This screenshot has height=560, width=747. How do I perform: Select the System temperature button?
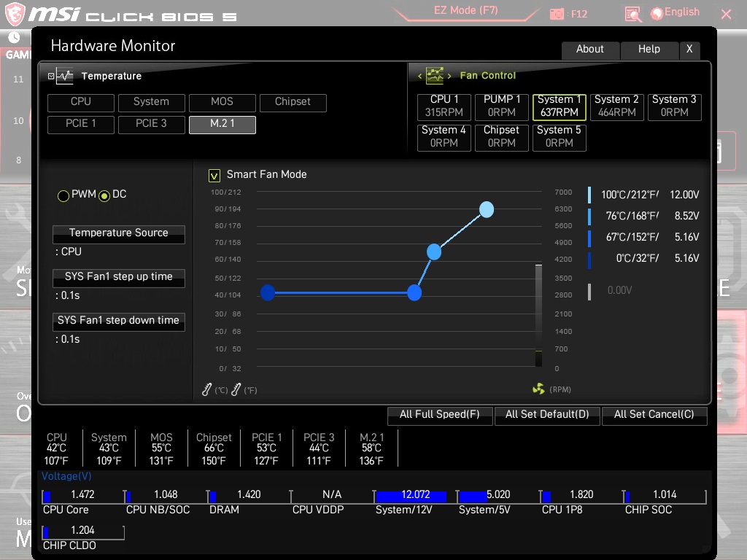coord(152,102)
